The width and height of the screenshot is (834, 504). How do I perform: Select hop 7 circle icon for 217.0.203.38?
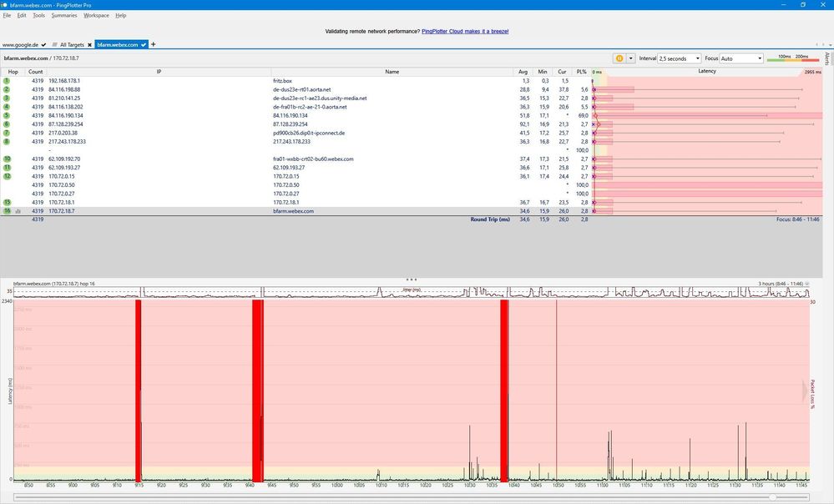[x=7, y=133]
